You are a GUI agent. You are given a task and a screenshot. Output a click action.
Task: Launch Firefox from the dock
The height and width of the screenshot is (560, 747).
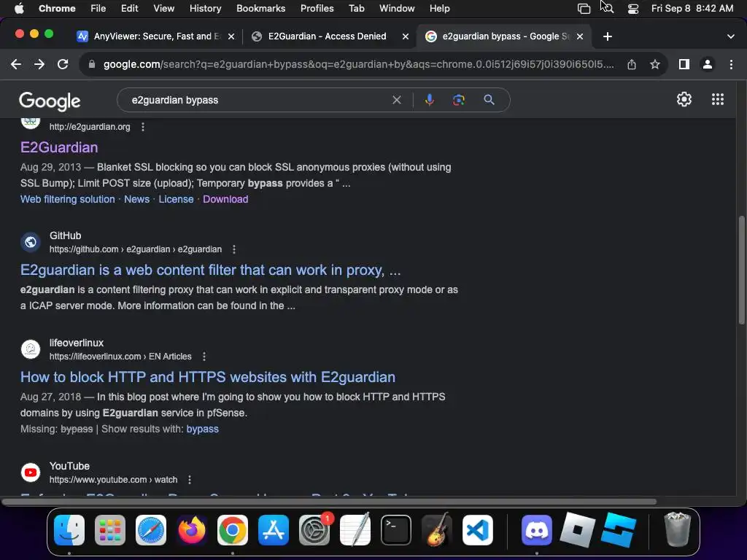coord(192,530)
